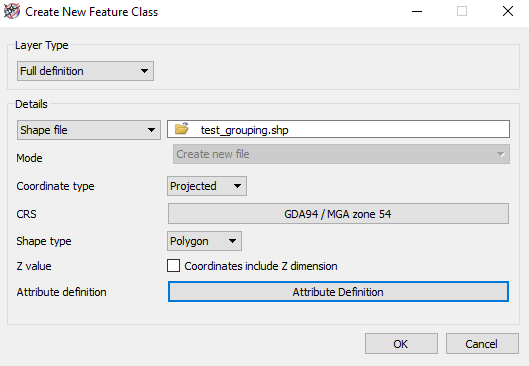The width and height of the screenshot is (529, 366).
Task: Open the Shape file format dropdown
Action: tap(89, 130)
